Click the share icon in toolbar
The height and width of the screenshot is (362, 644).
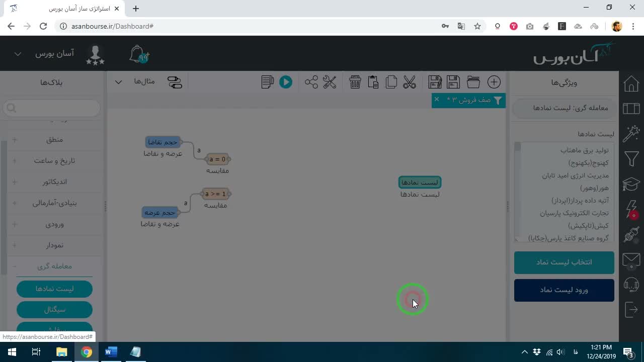(x=311, y=82)
